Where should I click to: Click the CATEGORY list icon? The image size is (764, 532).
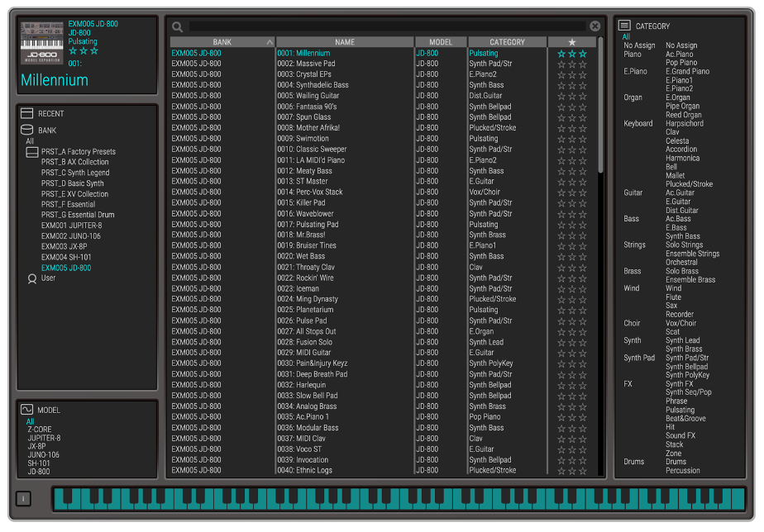tap(624, 26)
